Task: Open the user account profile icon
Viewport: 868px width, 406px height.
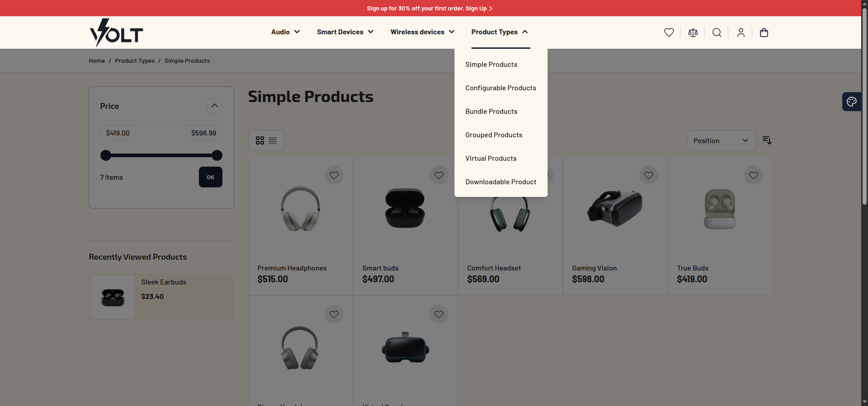Action: (741, 33)
